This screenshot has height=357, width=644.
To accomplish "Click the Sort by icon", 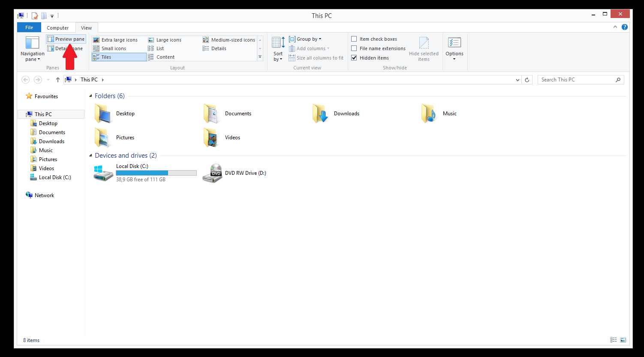I will point(278,43).
